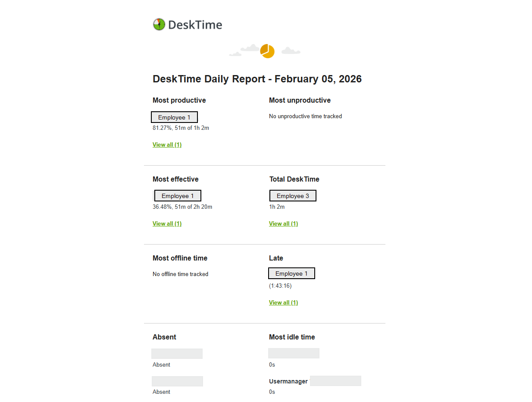Click the orange pie chart icon
532x402 pixels.
(267, 51)
